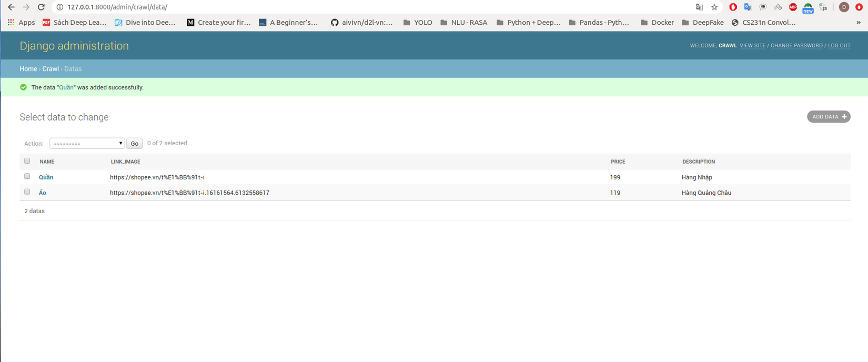
Task: Click the Hàng Nhập description cell
Action: point(697,177)
